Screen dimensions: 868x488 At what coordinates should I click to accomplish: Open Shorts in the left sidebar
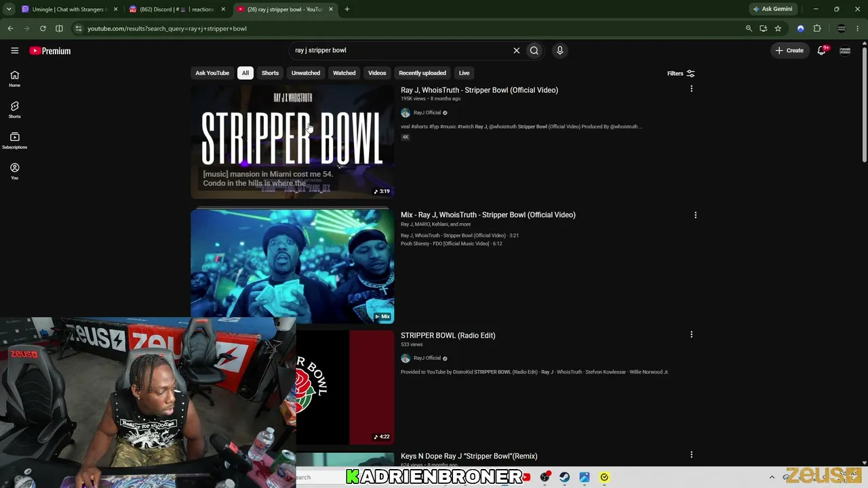pyautogui.click(x=14, y=110)
